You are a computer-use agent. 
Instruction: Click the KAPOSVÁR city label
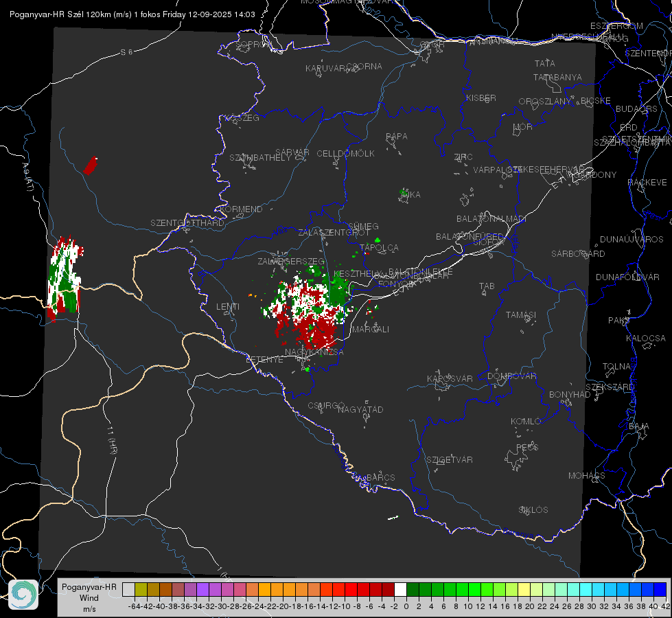click(450, 378)
